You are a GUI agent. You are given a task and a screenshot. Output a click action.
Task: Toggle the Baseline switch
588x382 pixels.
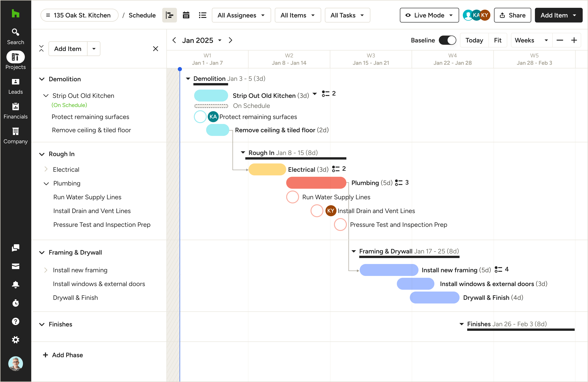[447, 40]
